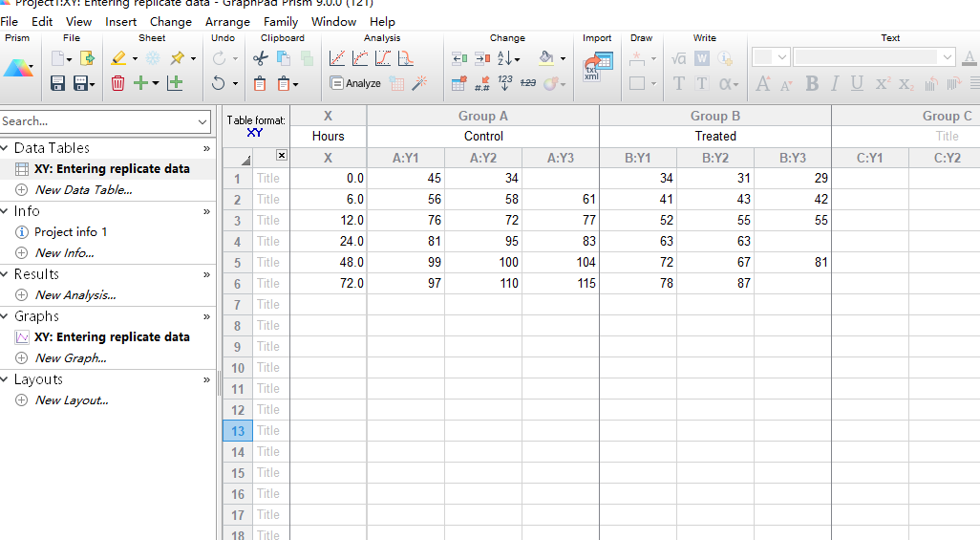Open the File menu
The image size is (980, 540).
[x=10, y=22]
